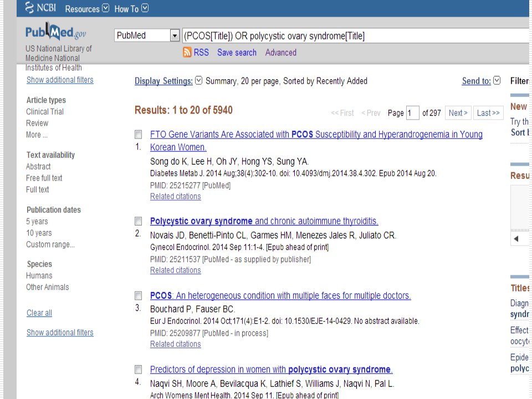Open the How To dropdown menu
532x399 pixels.
click(x=131, y=8)
